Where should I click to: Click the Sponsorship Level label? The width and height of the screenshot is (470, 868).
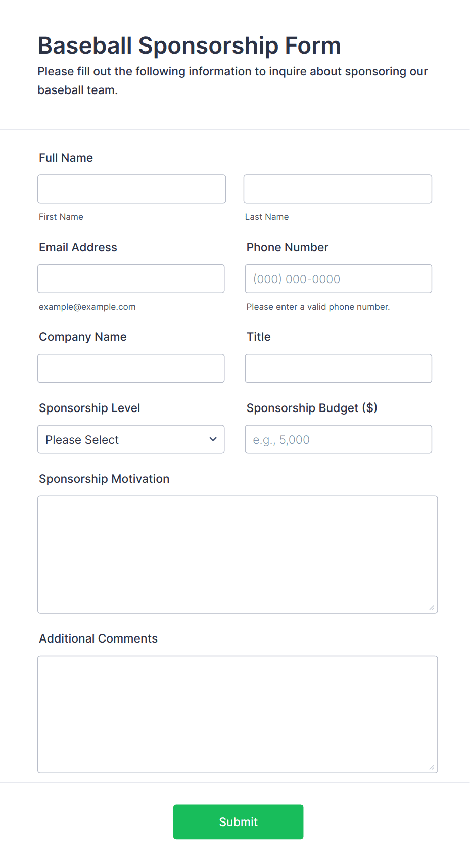[89, 408]
